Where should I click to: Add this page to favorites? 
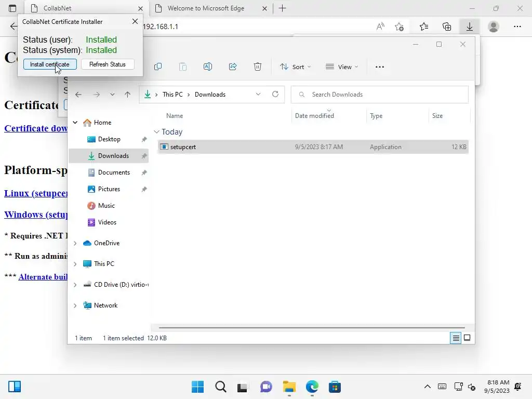pyautogui.click(x=400, y=26)
